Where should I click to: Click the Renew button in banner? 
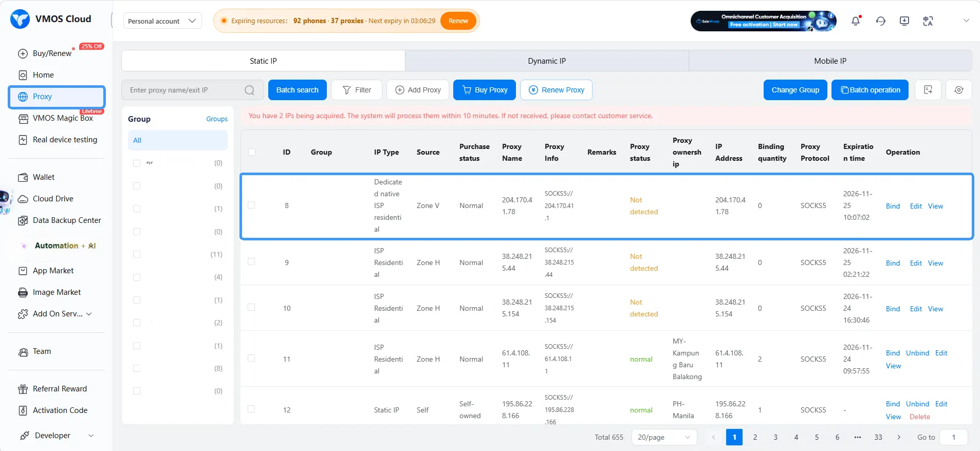tap(458, 21)
